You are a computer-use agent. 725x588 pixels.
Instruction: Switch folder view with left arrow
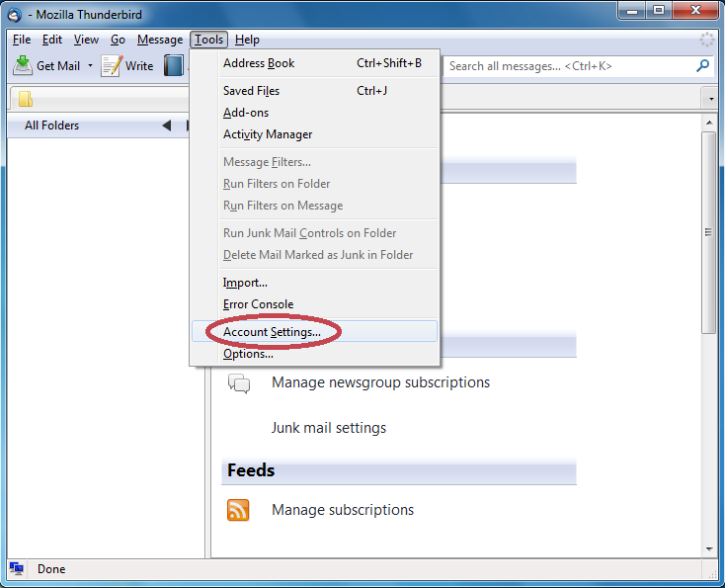(167, 126)
